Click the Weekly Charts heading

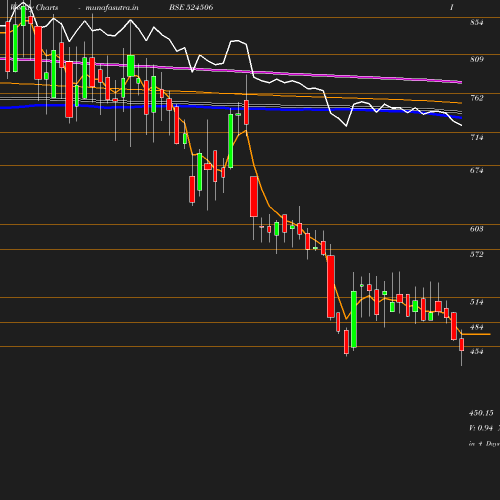pyautogui.click(x=34, y=7)
